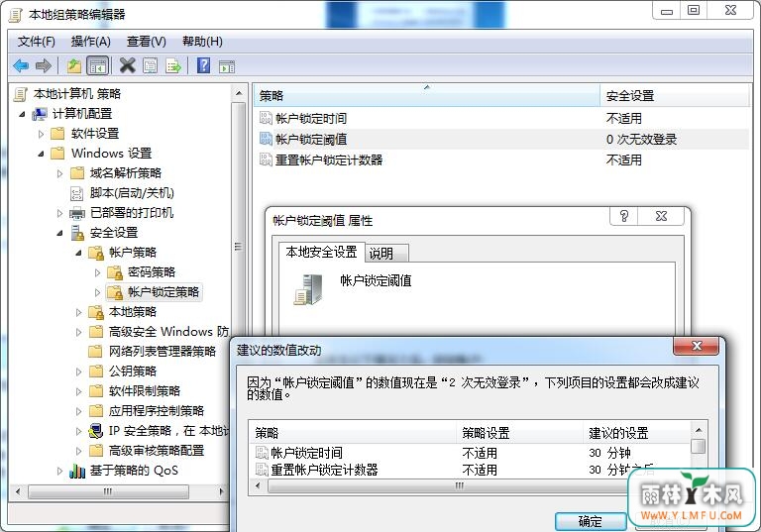Click the 密码策略 folder icon
This screenshot has height=532, width=761.
(115, 272)
